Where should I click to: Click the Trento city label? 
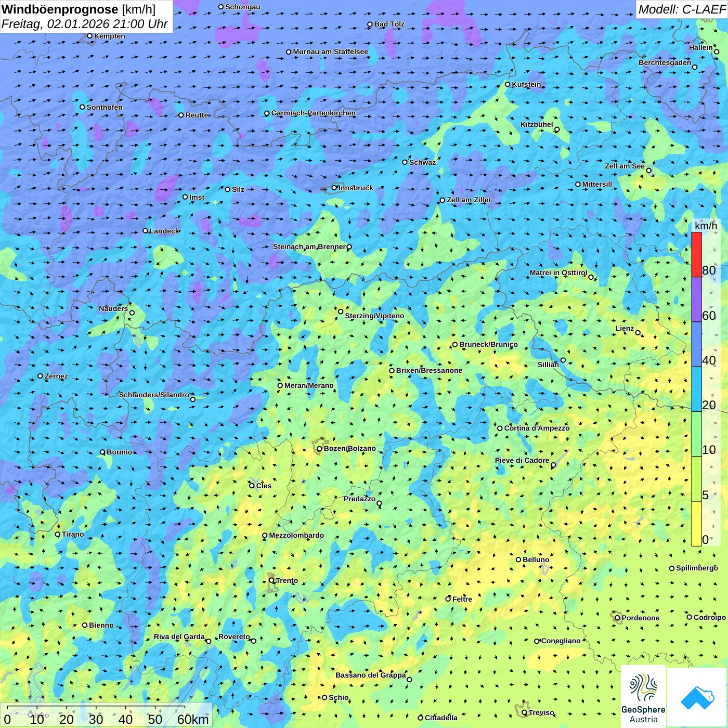(x=287, y=580)
